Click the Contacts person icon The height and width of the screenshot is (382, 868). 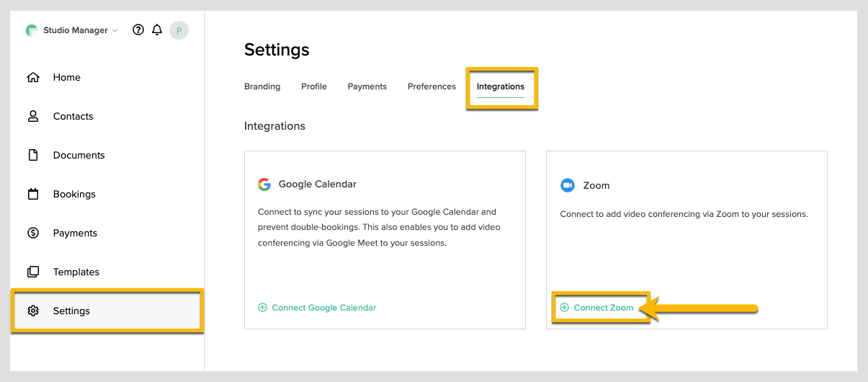coord(32,116)
